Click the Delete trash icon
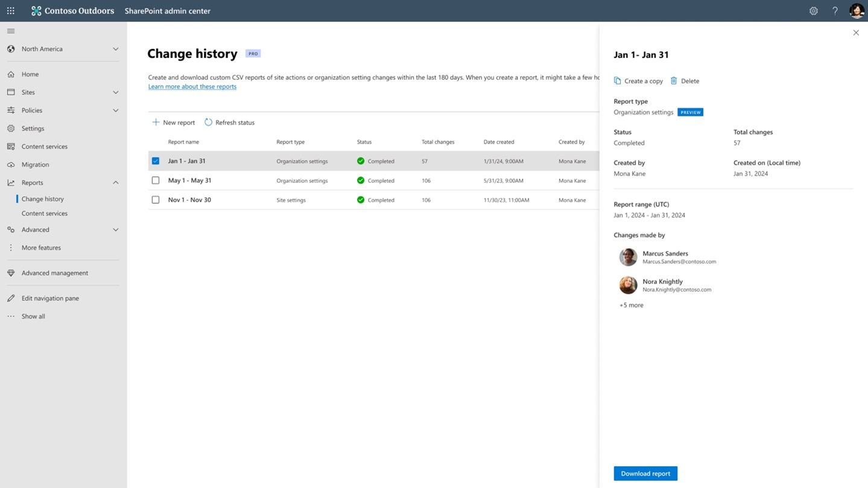Screen dimensions: 868x488 674,81
